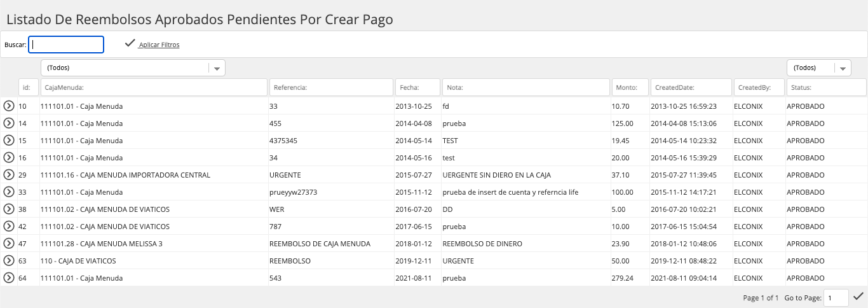Click note 'UERGENTE SIN DIERO EN LA CAJA'

point(496,175)
